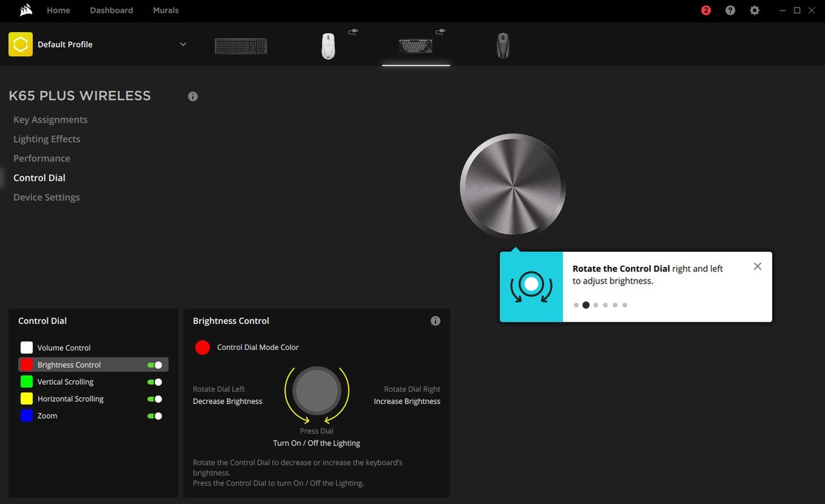Viewport: 825px width, 504px height.
Task: Click the Decrease Brightness text
Action: [x=228, y=402]
